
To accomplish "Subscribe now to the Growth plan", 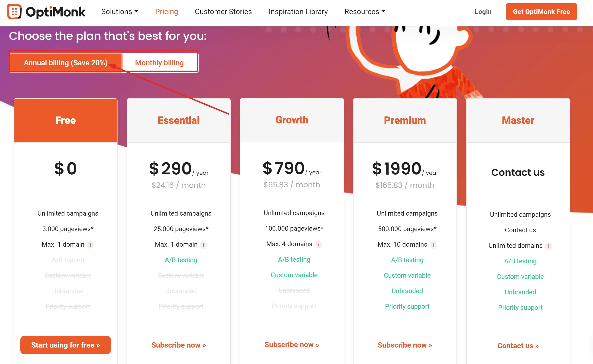I will point(292,345).
